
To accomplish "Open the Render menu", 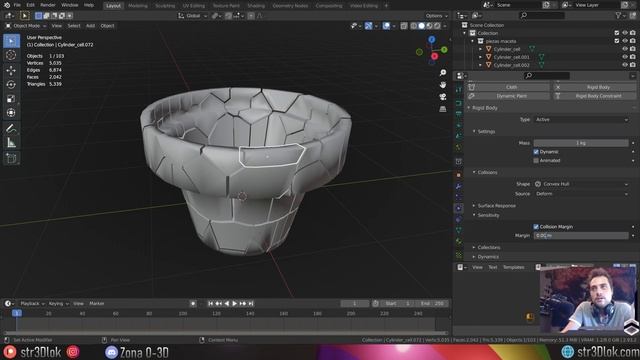I will coord(48,5).
